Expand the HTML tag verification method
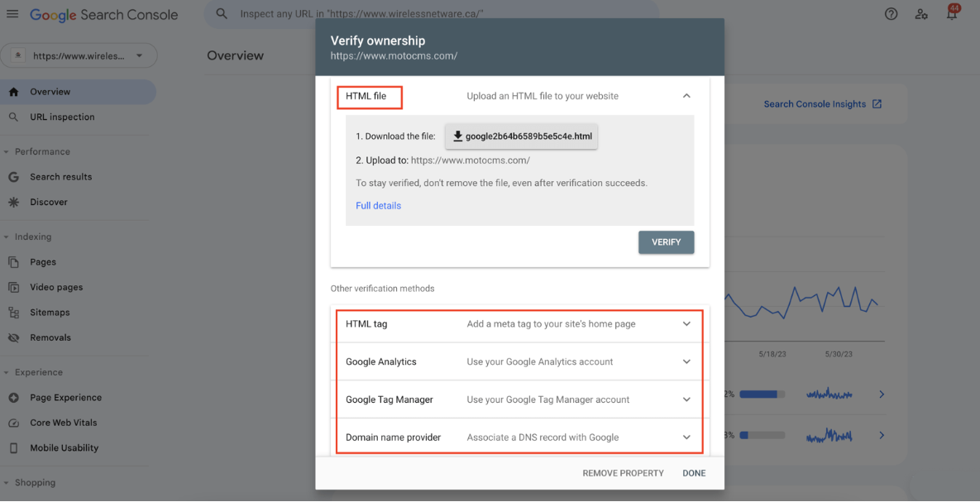This screenshot has height=502, width=980. coord(686,324)
